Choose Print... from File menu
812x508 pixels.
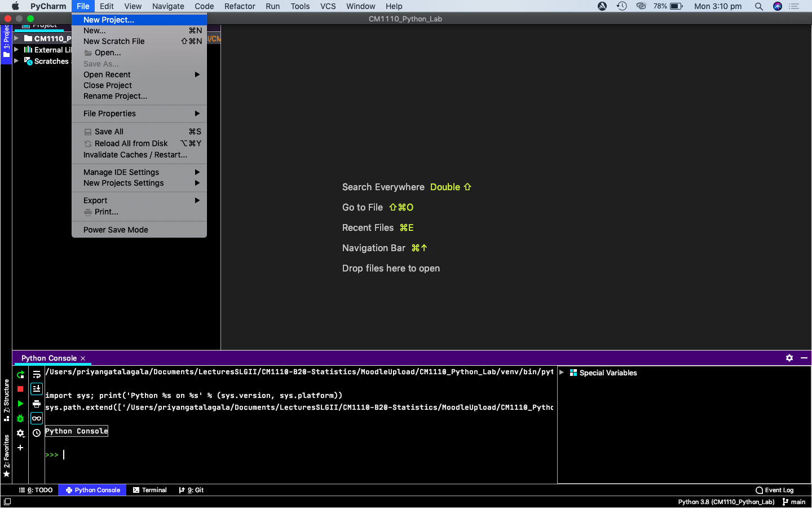click(x=139, y=212)
